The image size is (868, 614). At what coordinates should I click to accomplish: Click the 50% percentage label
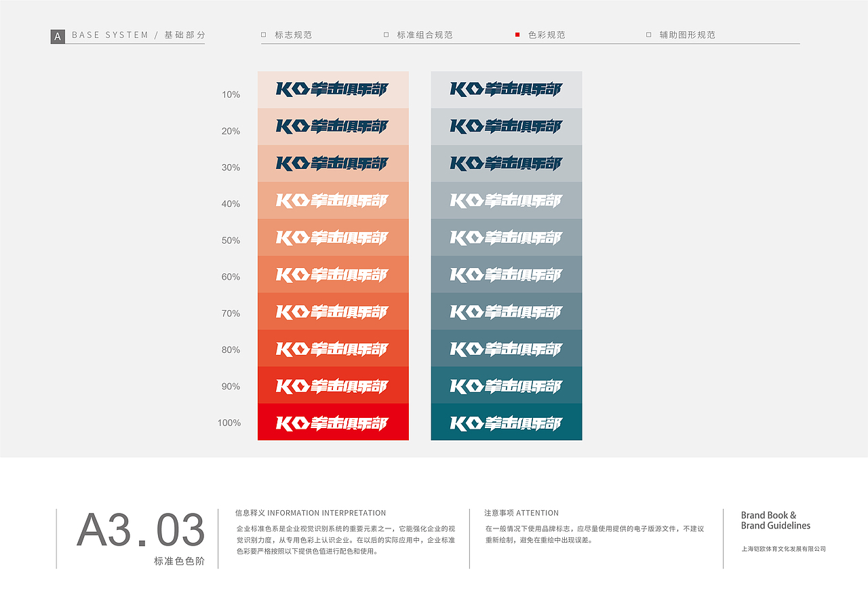pyautogui.click(x=231, y=240)
